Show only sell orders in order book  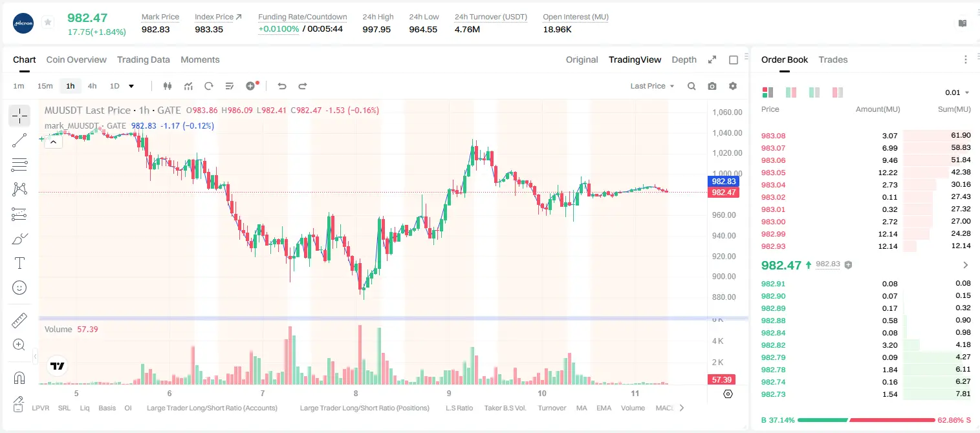(x=838, y=92)
